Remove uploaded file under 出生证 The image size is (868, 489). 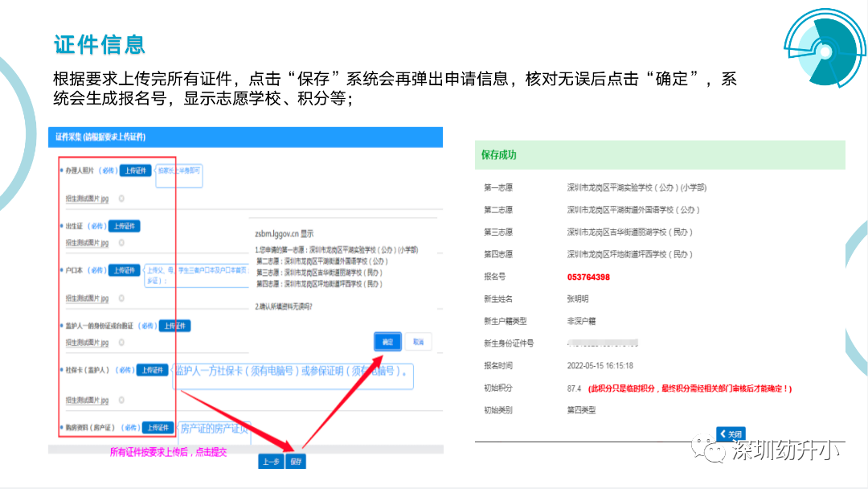[x=121, y=243]
